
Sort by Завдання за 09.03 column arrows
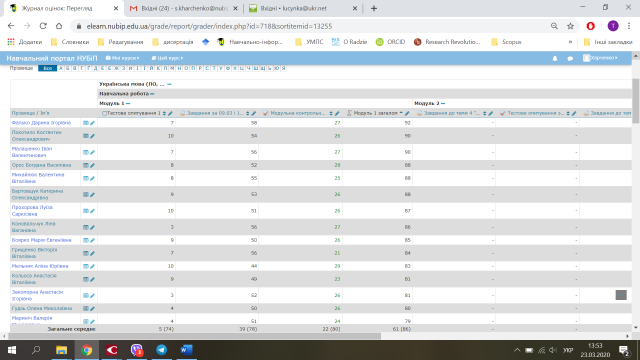[x=248, y=113]
